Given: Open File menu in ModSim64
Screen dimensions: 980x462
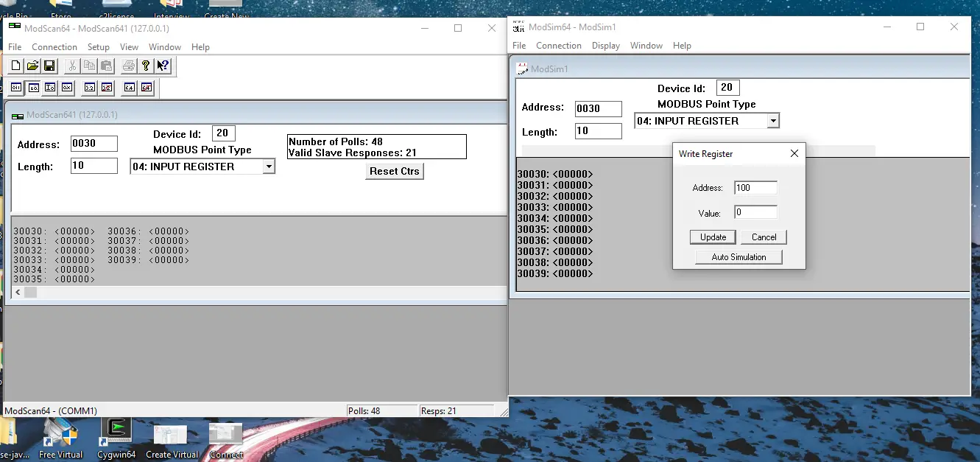Looking at the screenshot, I should [x=519, y=46].
